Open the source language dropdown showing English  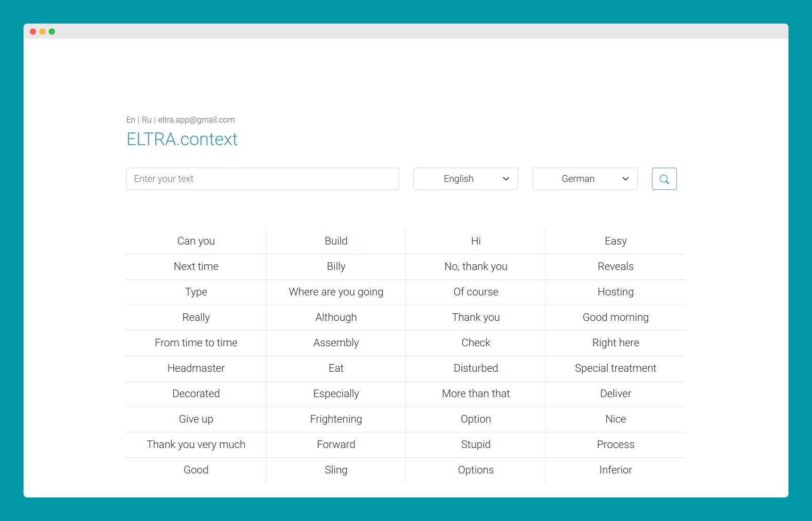(x=465, y=179)
